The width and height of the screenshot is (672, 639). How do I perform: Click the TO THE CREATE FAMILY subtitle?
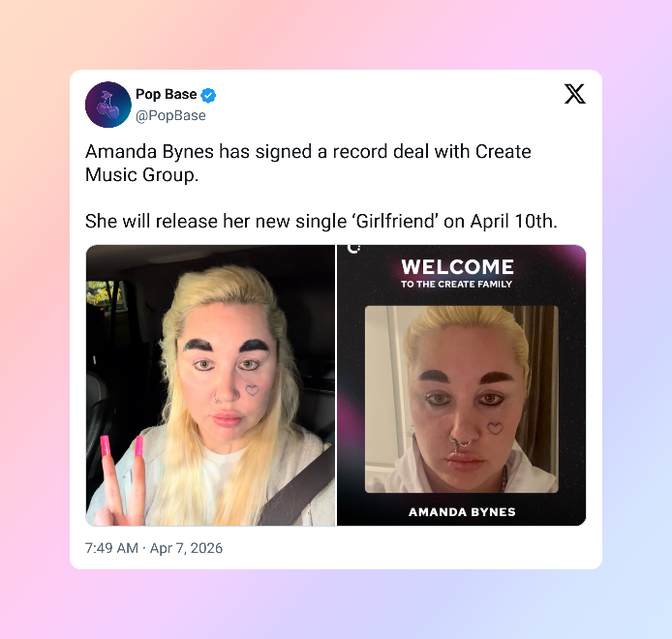click(x=456, y=284)
